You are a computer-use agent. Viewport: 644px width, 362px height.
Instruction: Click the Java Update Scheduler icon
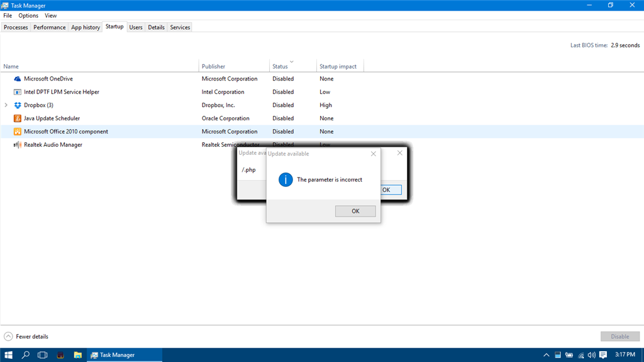(x=17, y=118)
